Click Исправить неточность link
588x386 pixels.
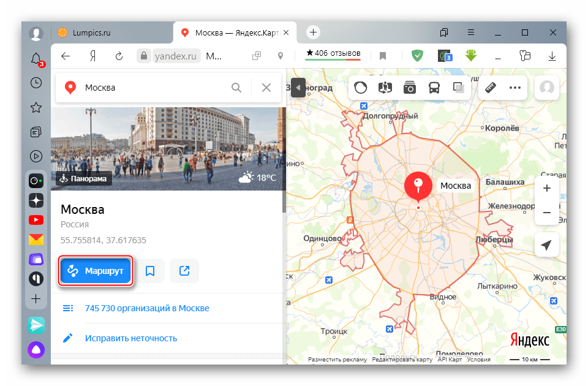[x=131, y=338]
